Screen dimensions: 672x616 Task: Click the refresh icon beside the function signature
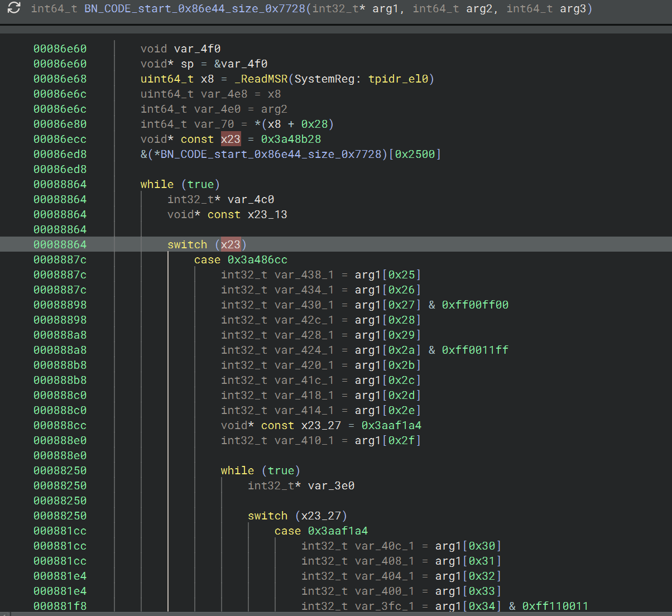[14, 8]
